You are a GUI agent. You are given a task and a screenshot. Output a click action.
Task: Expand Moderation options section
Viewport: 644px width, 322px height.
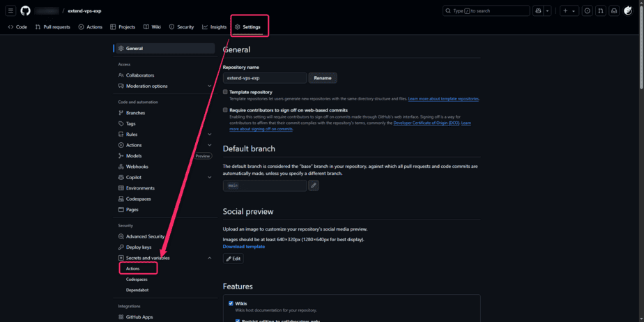pyautogui.click(x=210, y=86)
